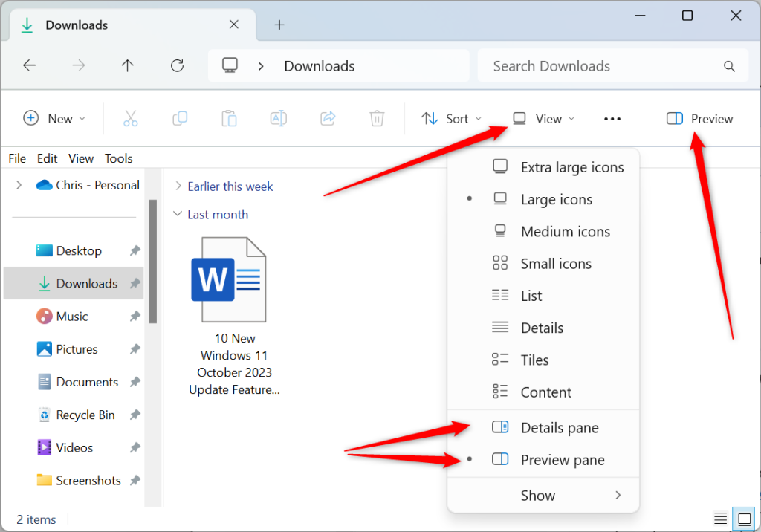Click the New button

click(x=54, y=119)
